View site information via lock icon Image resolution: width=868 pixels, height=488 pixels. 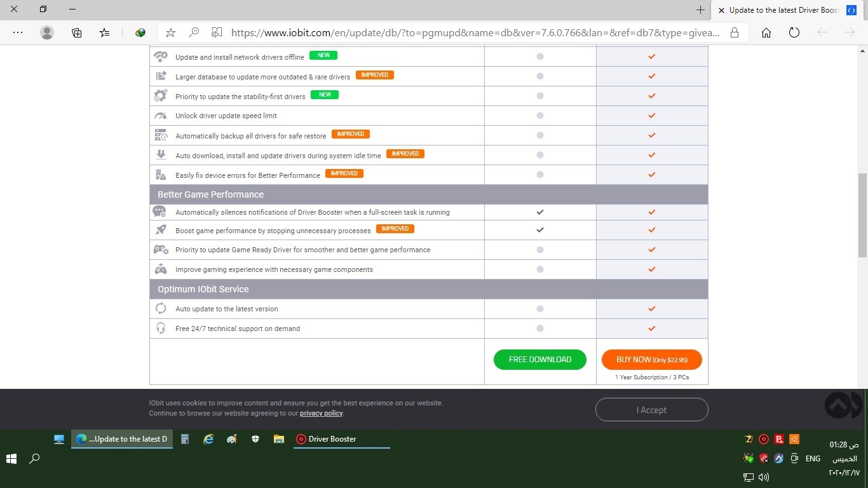735,32
